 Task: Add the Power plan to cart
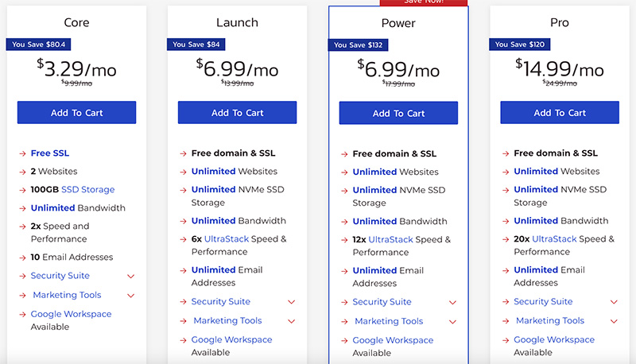(x=398, y=113)
